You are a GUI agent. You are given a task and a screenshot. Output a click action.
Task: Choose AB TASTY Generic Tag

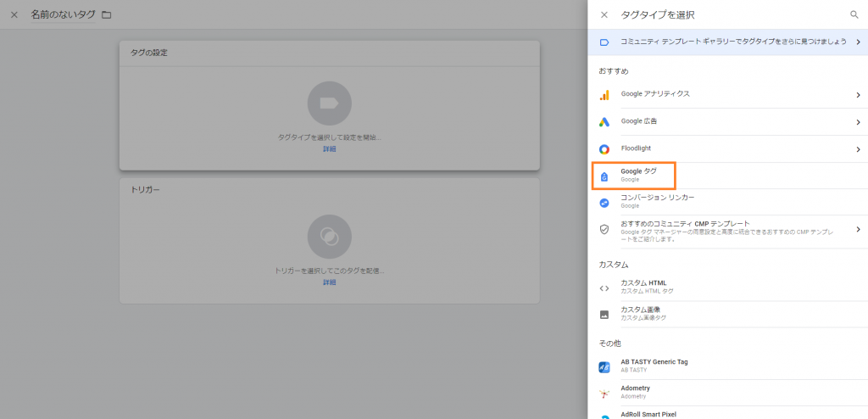[x=727, y=366]
